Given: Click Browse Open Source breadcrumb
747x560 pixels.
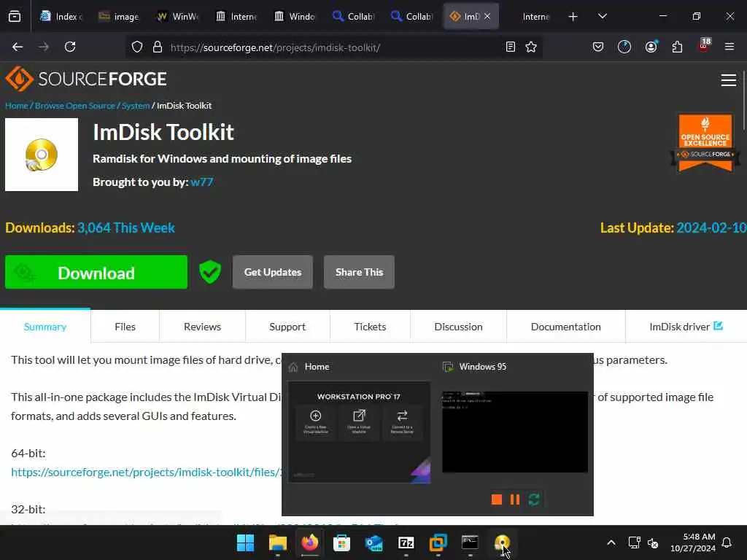Looking at the screenshot, I should click(75, 106).
